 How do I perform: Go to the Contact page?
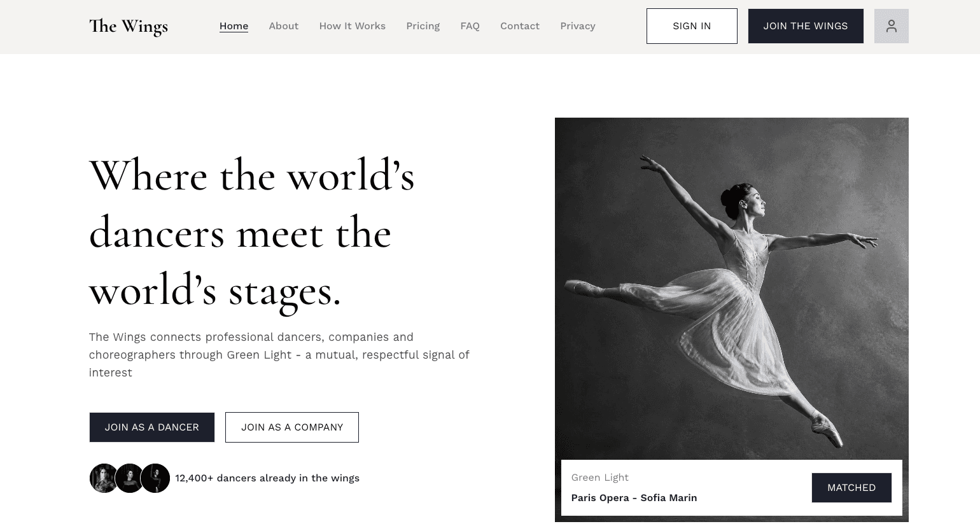pyautogui.click(x=519, y=26)
